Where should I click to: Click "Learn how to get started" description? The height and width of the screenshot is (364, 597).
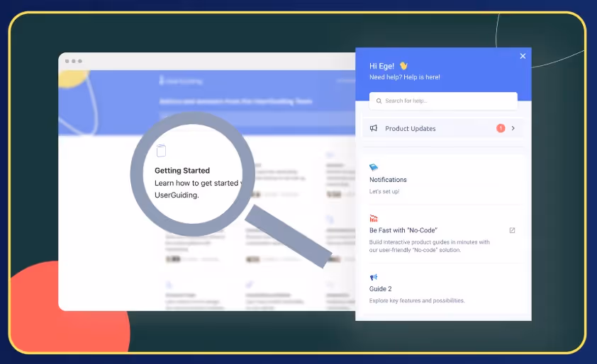point(196,188)
